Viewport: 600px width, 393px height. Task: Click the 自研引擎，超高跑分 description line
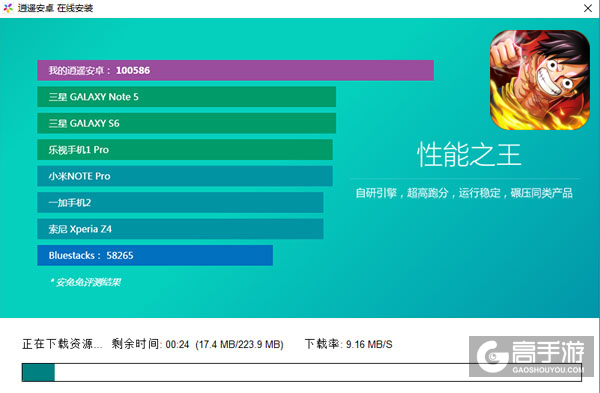click(x=464, y=193)
